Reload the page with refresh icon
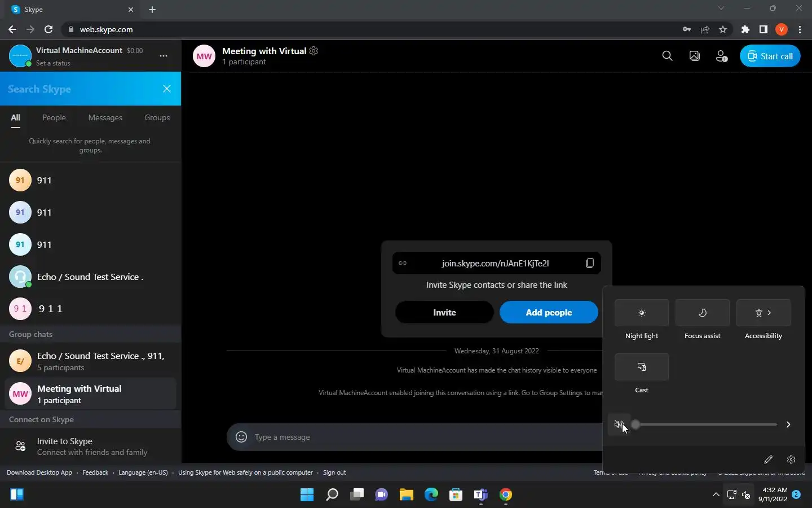 (x=48, y=29)
